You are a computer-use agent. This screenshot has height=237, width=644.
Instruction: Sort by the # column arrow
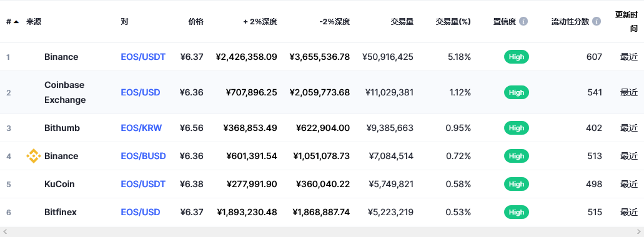(x=16, y=22)
